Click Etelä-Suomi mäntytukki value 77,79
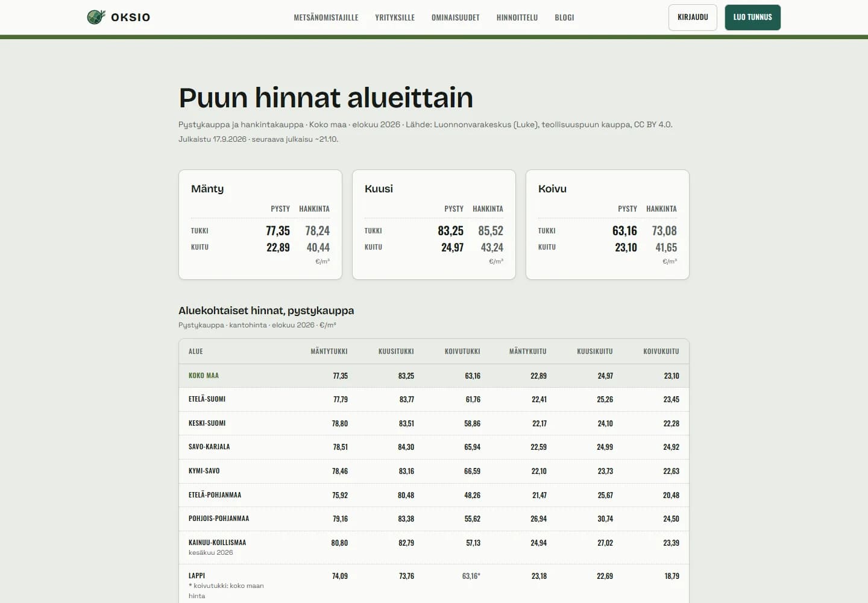The image size is (868, 603). pos(340,399)
